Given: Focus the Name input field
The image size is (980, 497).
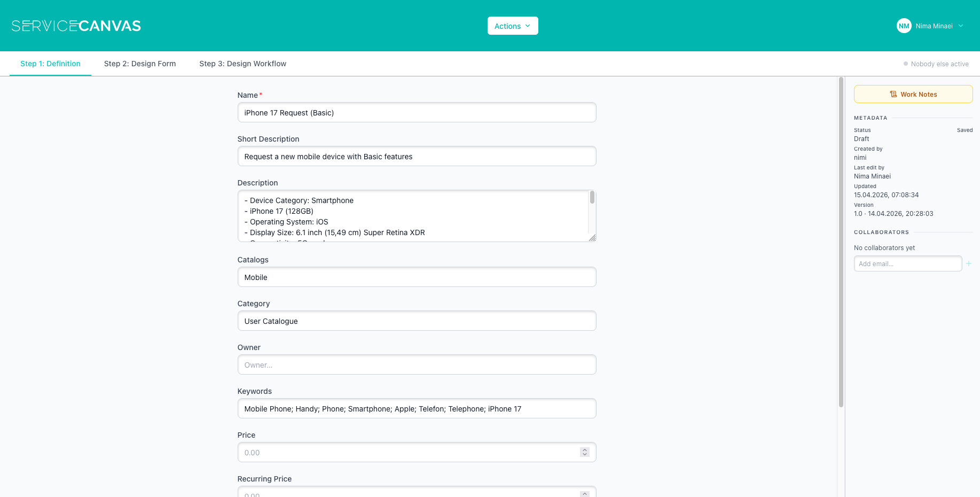Looking at the screenshot, I should (x=417, y=113).
